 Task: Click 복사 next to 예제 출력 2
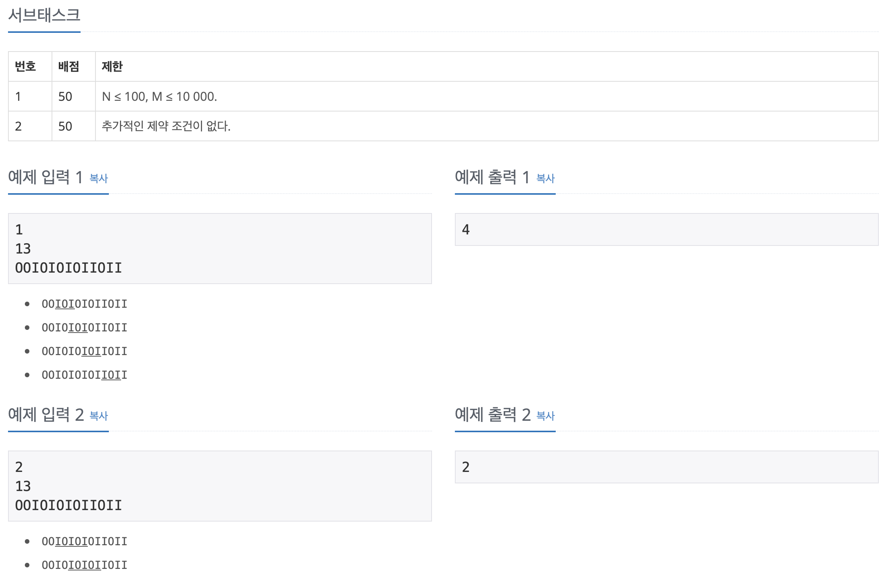[545, 416]
